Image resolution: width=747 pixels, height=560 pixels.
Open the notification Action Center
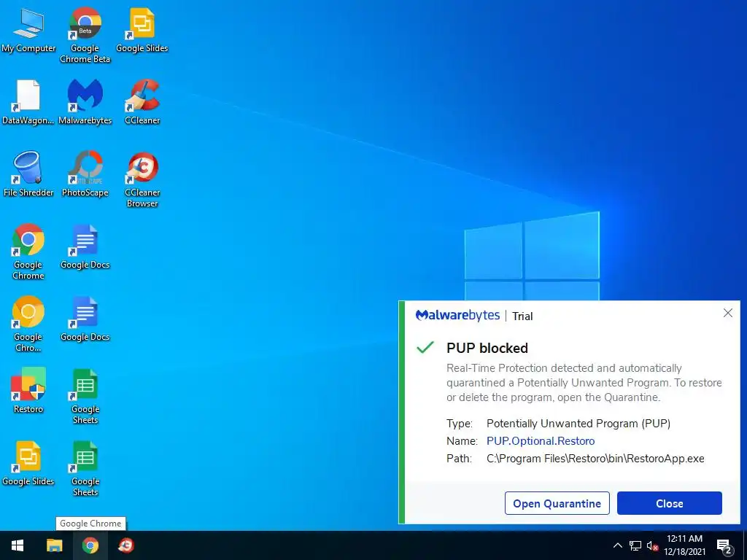click(x=724, y=545)
